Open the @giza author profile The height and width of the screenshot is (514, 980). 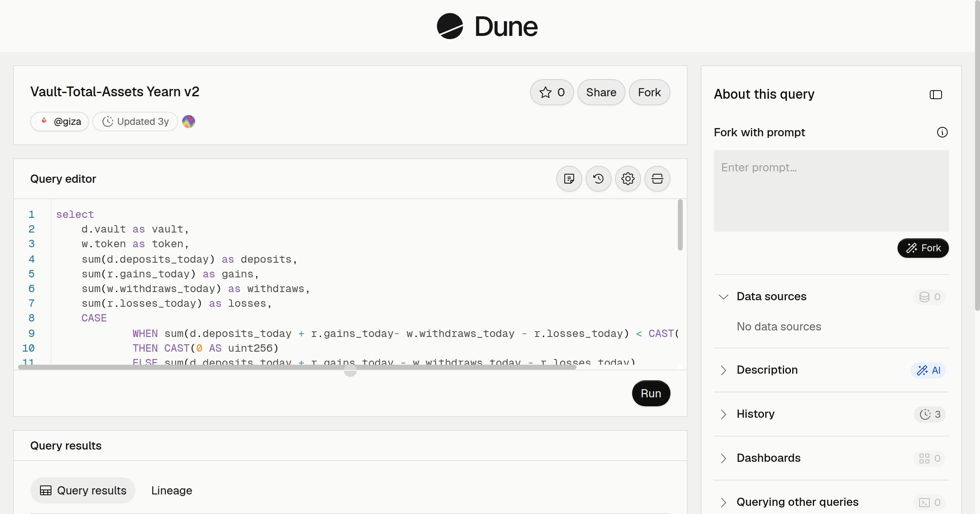(x=60, y=122)
